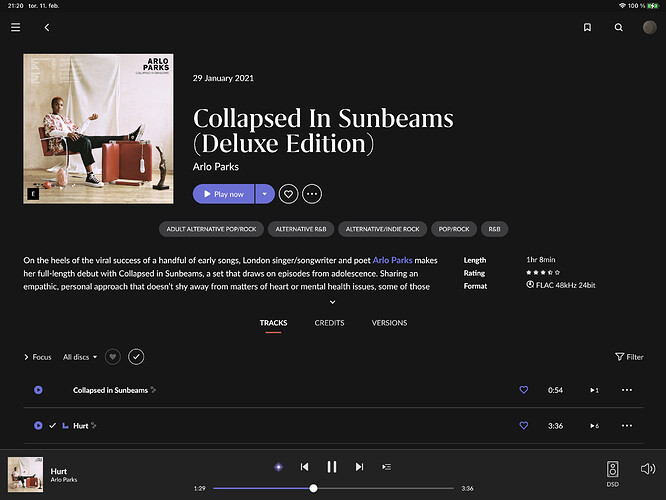
Task: Check the battery indicator in the status bar
Action: coord(652,6)
